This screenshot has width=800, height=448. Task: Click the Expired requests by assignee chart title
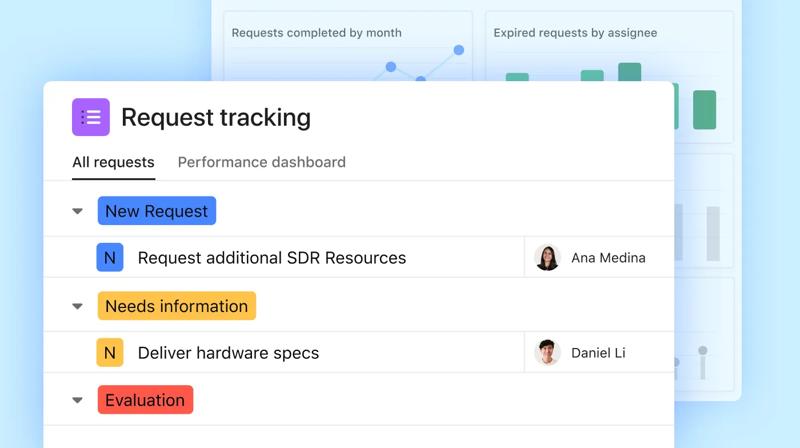point(575,33)
